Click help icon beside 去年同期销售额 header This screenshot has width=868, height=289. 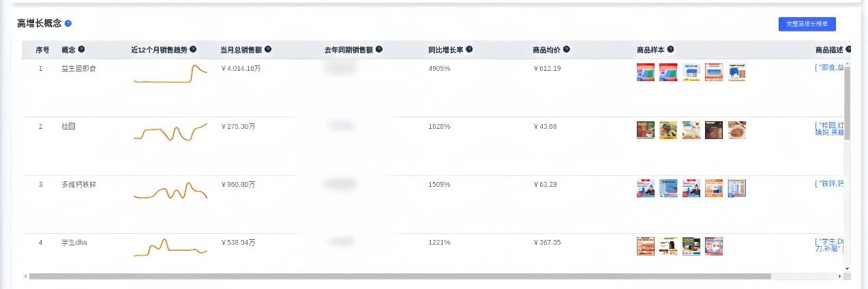(x=379, y=49)
